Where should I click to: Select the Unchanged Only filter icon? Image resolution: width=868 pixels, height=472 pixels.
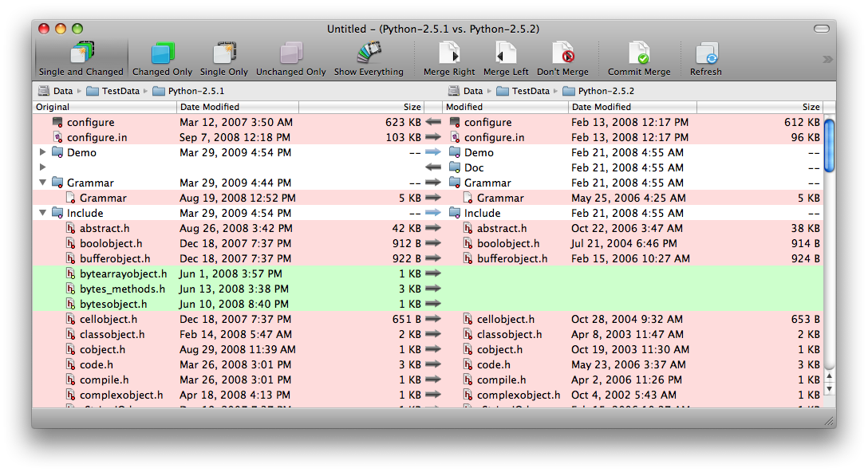point(291,53)
